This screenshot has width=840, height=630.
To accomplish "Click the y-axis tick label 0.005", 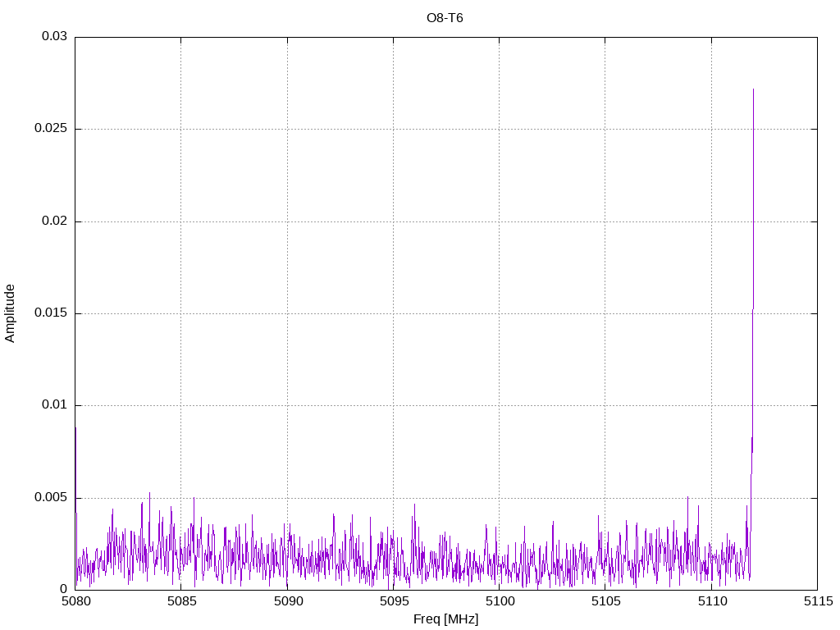I will (51, 498).
